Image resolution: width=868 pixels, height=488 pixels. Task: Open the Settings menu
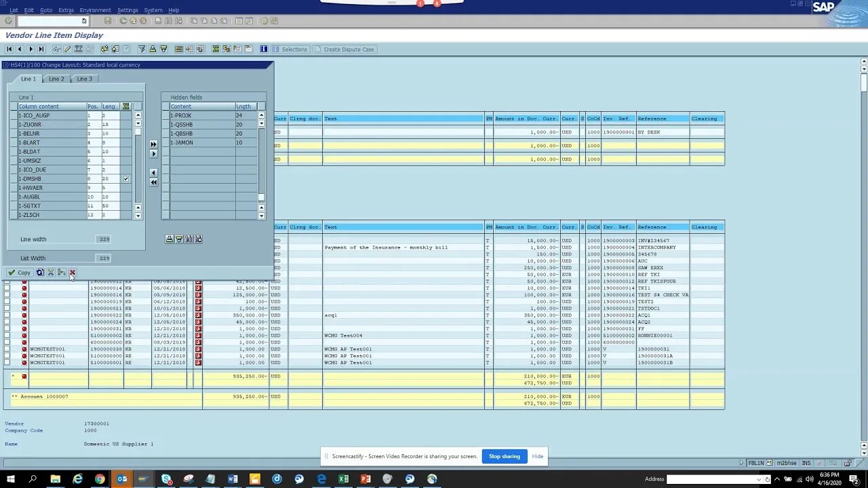(x=127, y=10)
